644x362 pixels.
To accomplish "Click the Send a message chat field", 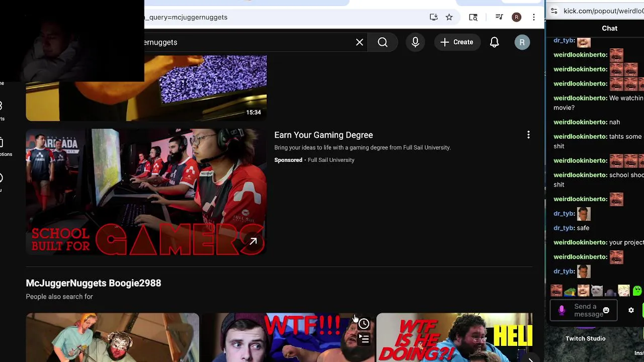I will 589,311.
